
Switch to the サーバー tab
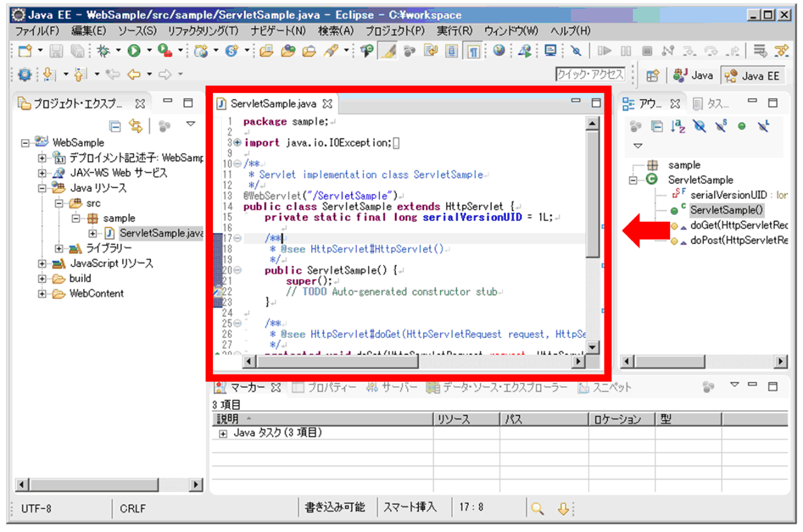tap(392, 388)
